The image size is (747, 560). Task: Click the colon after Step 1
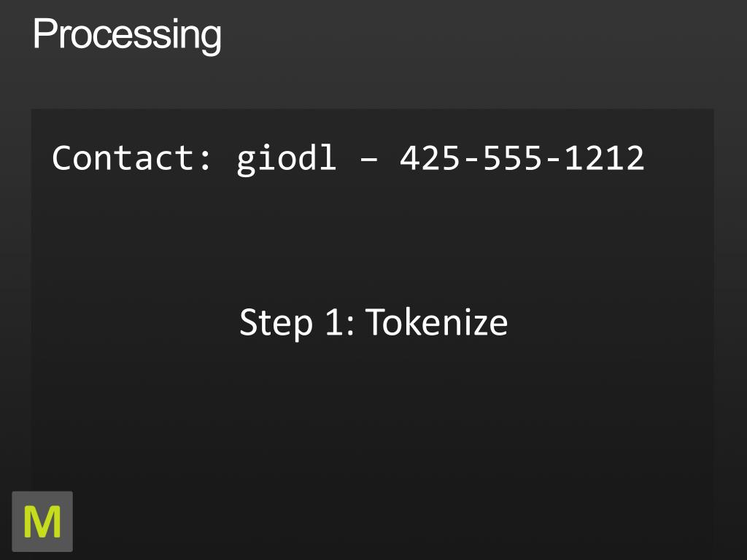coord(350,327)
